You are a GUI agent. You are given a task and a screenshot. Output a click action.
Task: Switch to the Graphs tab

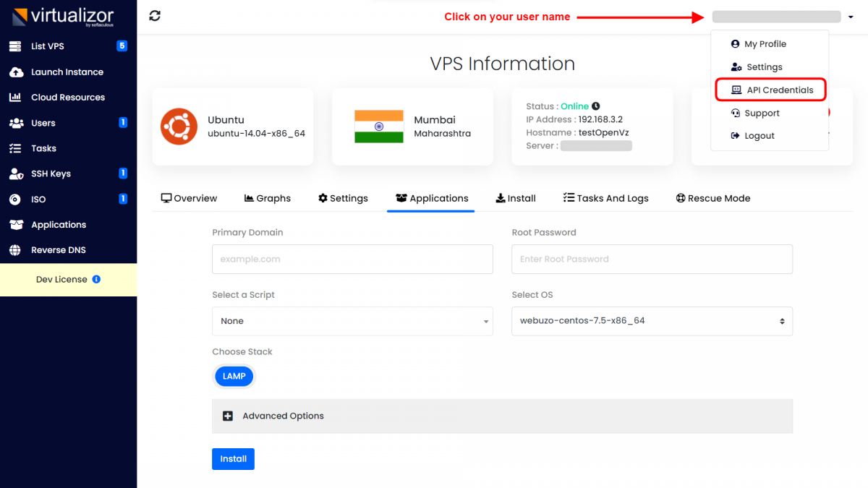click(267, 197)
